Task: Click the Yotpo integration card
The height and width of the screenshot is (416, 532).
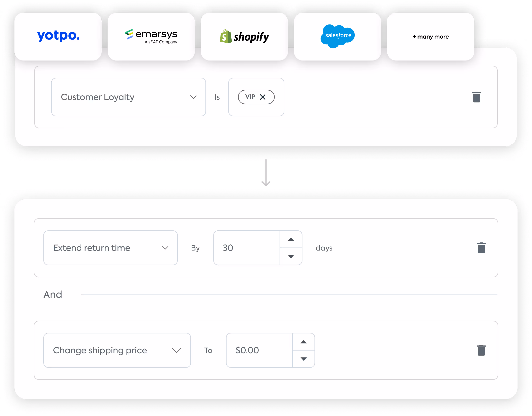Action: 58,37
